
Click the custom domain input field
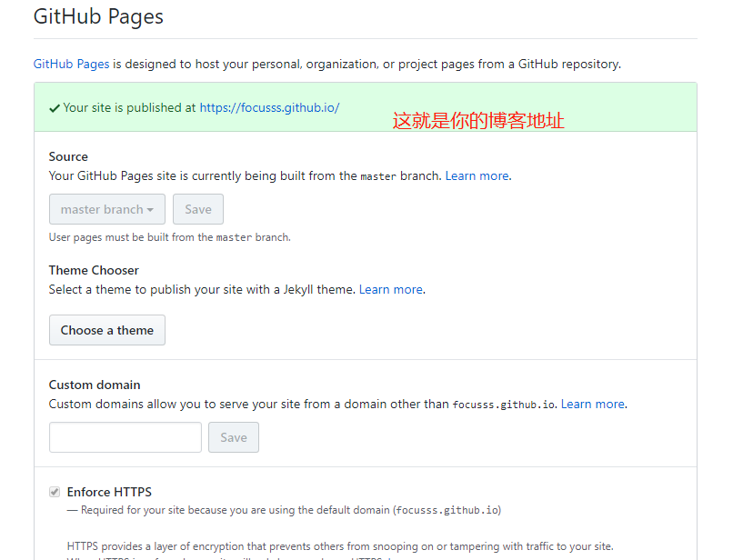(x=125, y=437)
